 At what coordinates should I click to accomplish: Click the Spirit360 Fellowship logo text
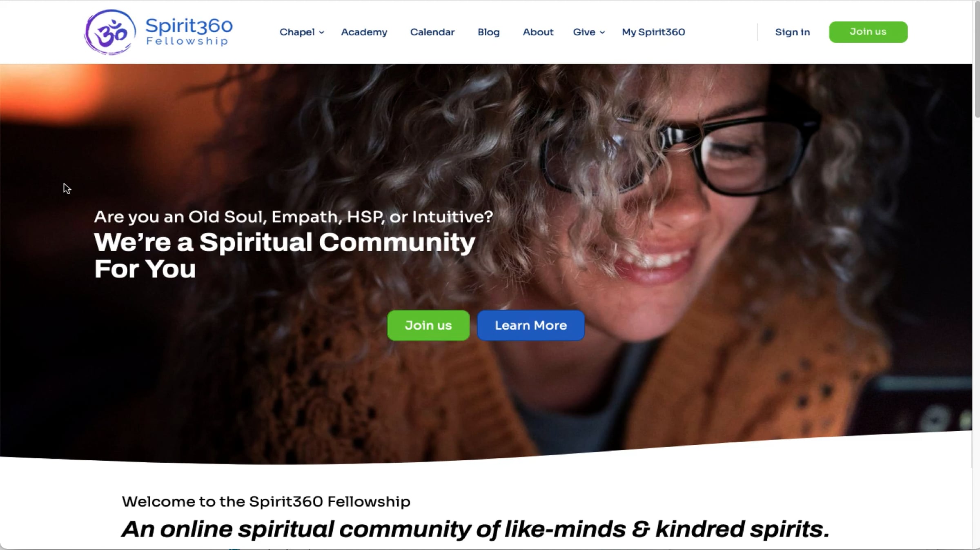[x=189, y=31]
